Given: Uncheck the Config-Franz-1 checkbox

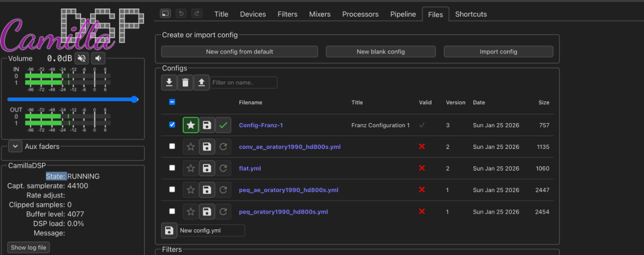Looking at the screenshot, I should point(172,125).
